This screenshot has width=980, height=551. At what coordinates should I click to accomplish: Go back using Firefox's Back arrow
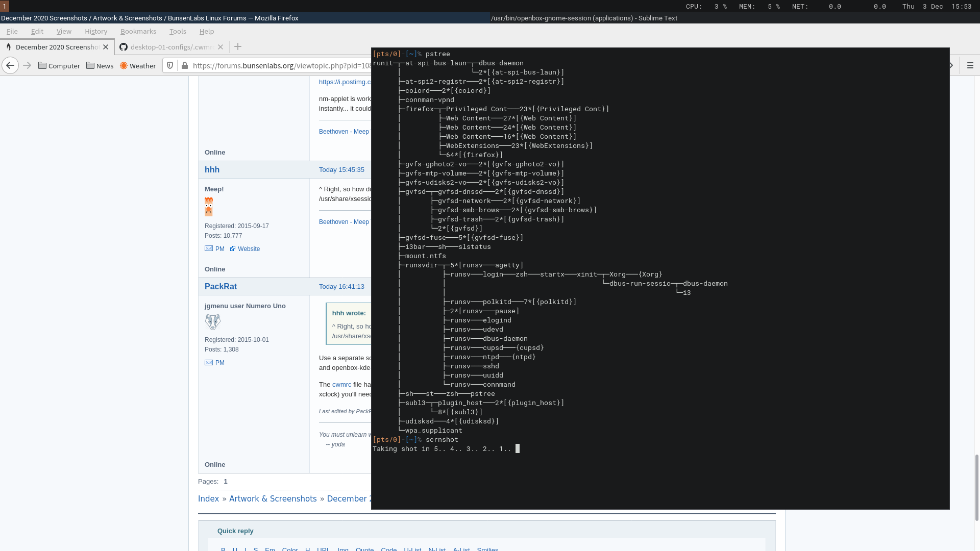[10, 65]
